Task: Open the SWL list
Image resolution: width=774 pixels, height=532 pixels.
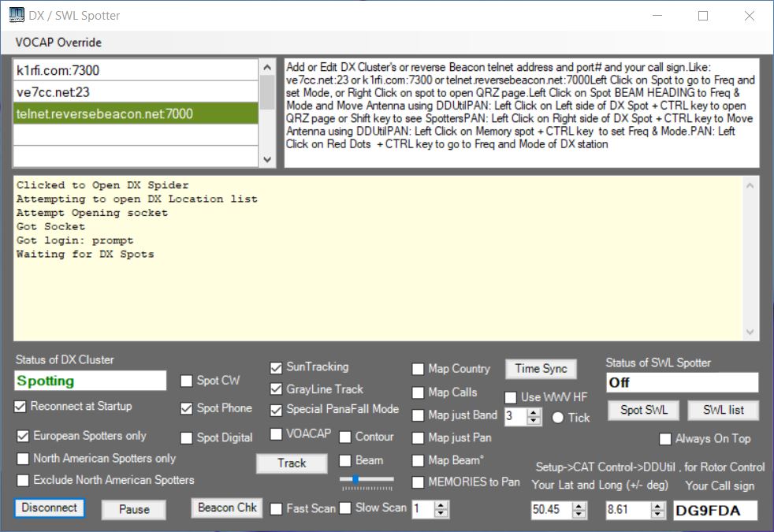Action: (x=723, y=411)
